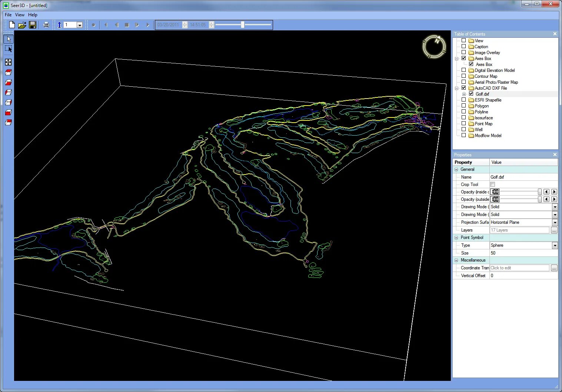Click the stop playback button
This screenshot has width=562, height=392.
pos(127,25)
